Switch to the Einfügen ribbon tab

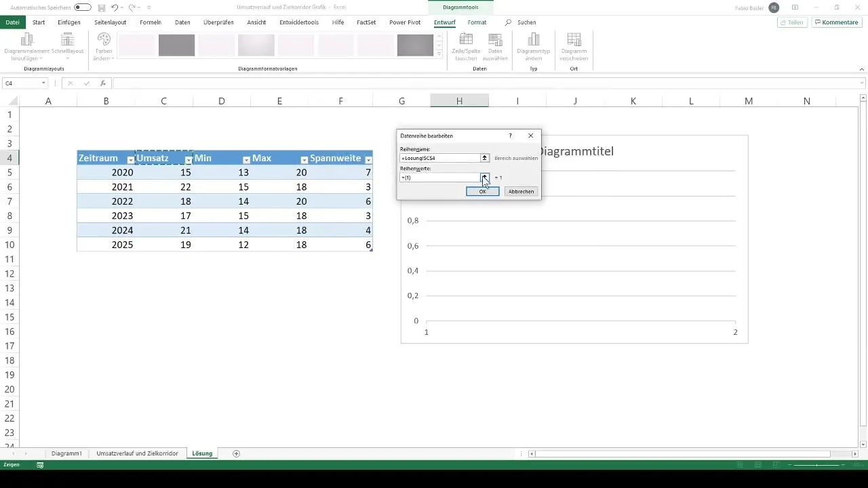tap(69, 22)
